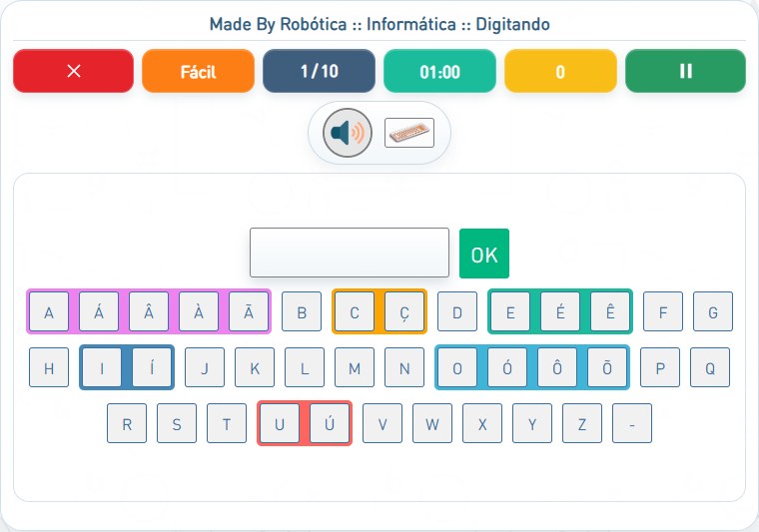
Task: Select letter key A
Action: point(49,311)
